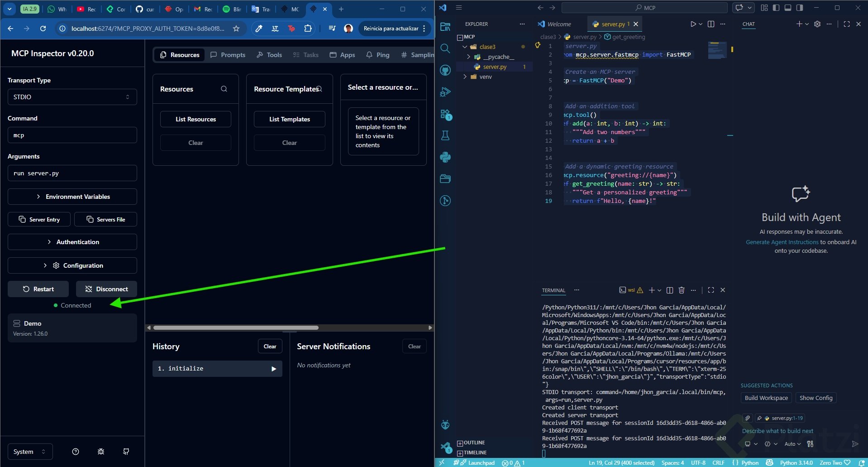The height and width of the screenshot is (467, 868).
Task: Expand the venv folder in Explorer
Action: (x=465, y=77)
